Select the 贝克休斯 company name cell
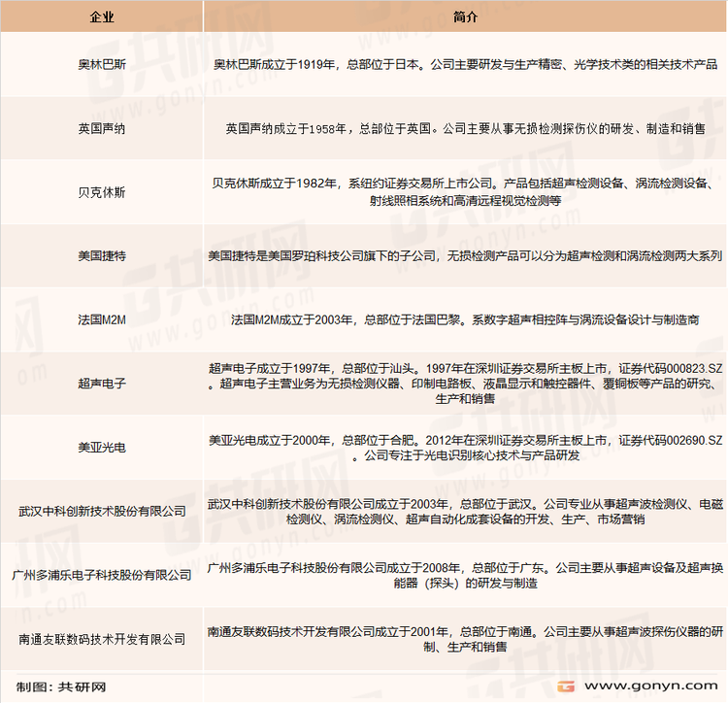 click(102, 192)
